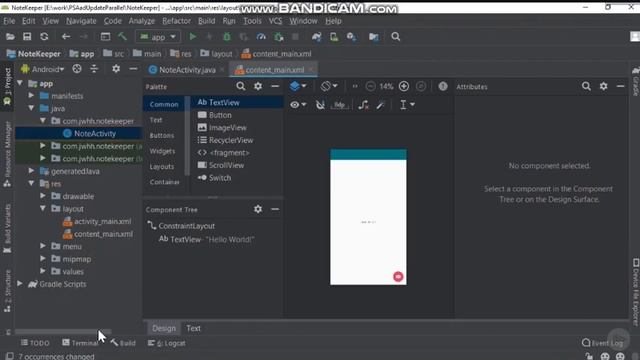This screenshot has width=640, height=360.
Task: Click the Open file toolbar icon
Action: click(x=10, y=37)
